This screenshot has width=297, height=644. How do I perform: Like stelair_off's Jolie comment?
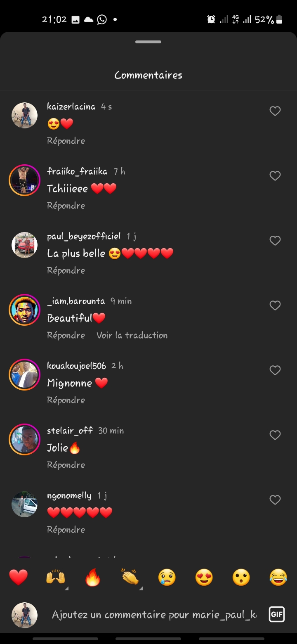(x=275, y=435)
